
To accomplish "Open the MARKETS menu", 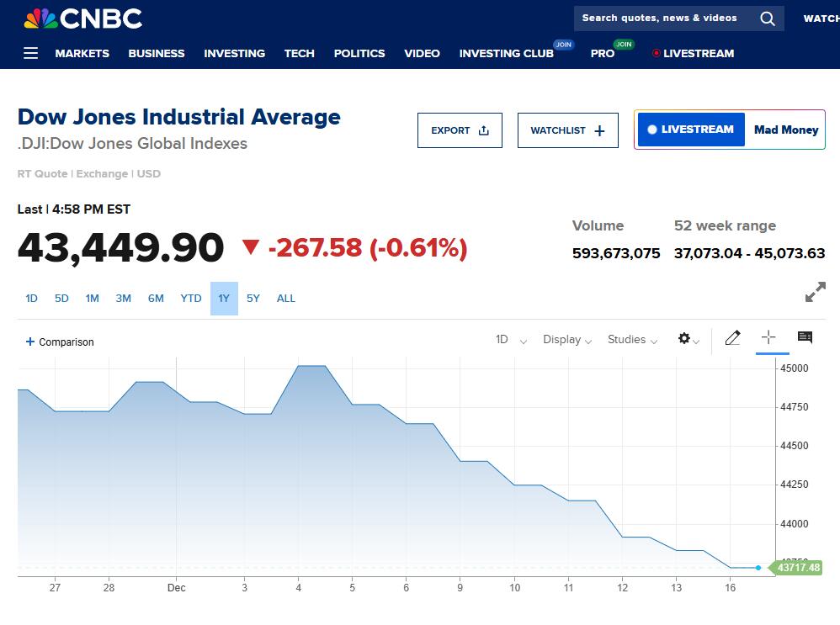I will click(x=82, y=53).
